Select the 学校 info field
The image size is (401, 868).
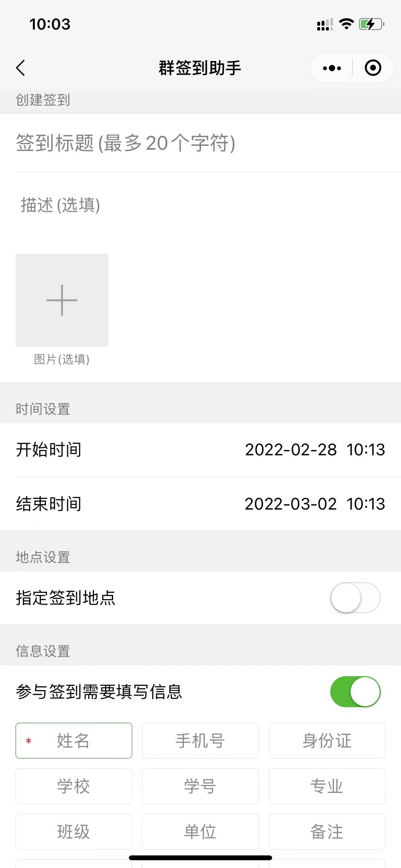(74, 786)
